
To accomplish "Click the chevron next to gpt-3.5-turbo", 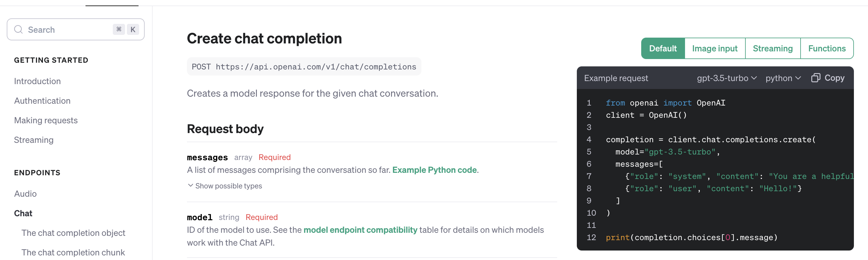I will [754, 78].
